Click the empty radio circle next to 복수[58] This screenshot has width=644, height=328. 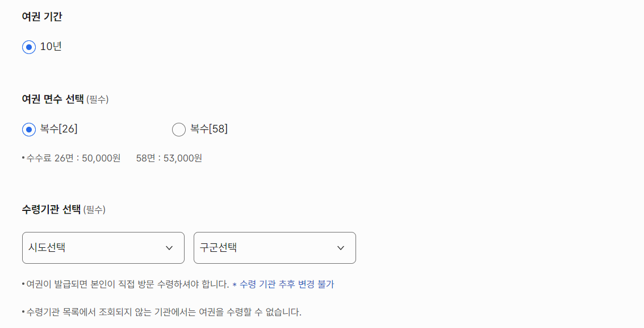178,129
